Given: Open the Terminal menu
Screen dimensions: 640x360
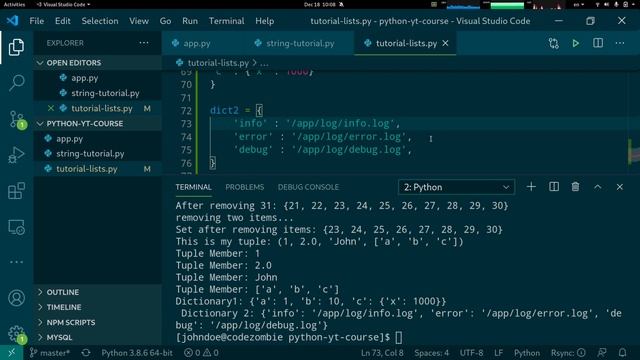Looking at the screenshot, I should pyautogui.click(x=227, y=21).
